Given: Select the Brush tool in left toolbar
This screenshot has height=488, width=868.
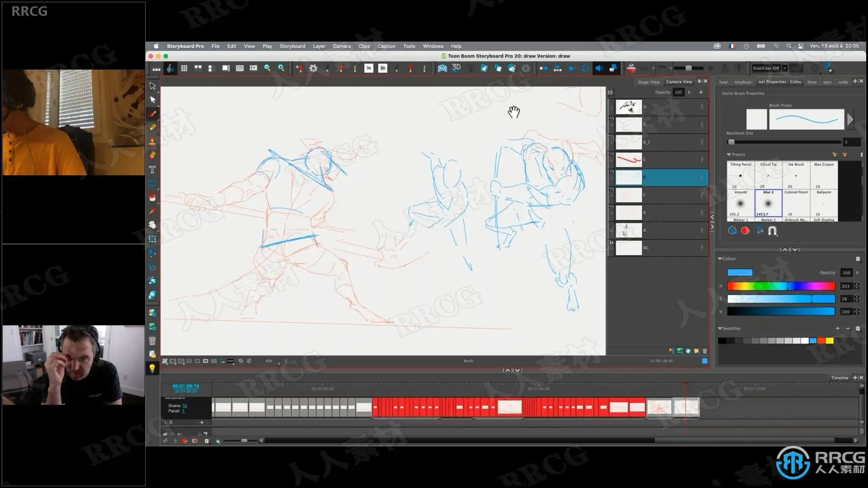Looking at the screenshot, I should [x=152, y=114].
